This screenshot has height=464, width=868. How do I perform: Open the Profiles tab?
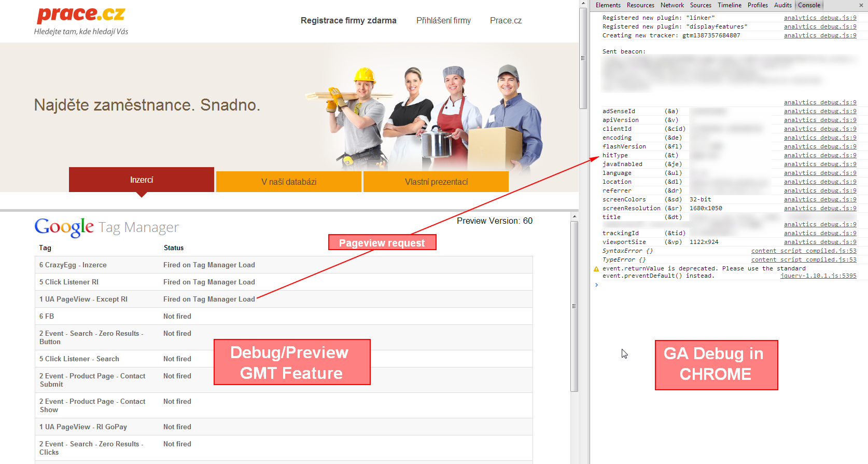(x=758, y=5)
